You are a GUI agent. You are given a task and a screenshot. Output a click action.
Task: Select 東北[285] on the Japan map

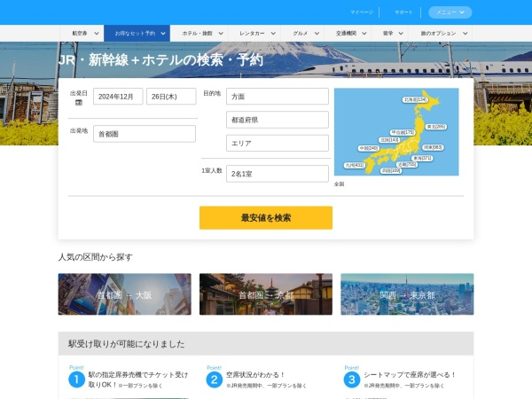tap(436, 127)
